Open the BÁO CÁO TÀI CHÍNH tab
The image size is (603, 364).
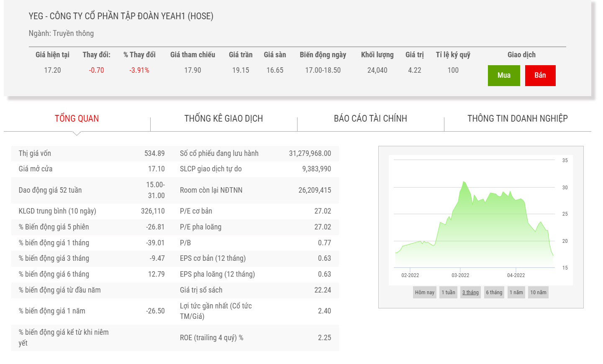coord(370,119)
